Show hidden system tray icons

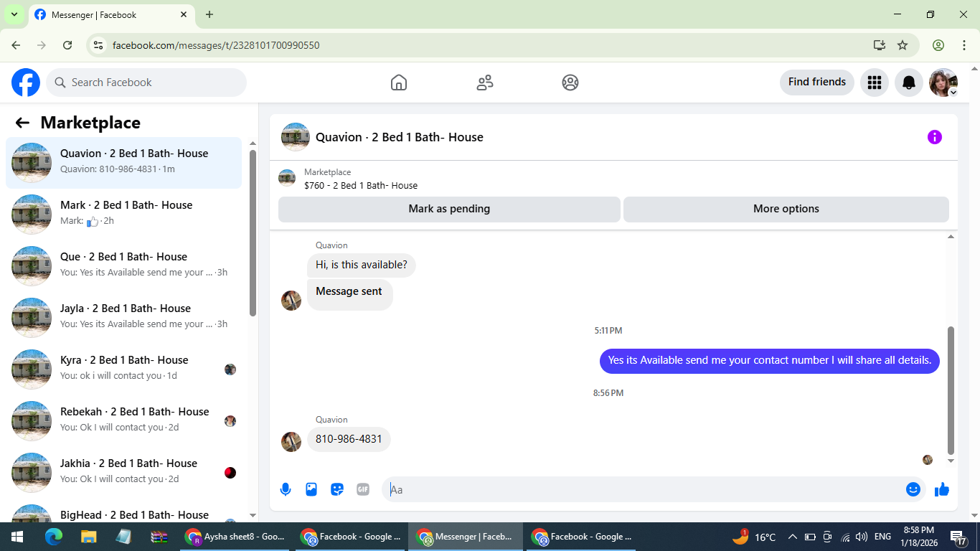793,537
